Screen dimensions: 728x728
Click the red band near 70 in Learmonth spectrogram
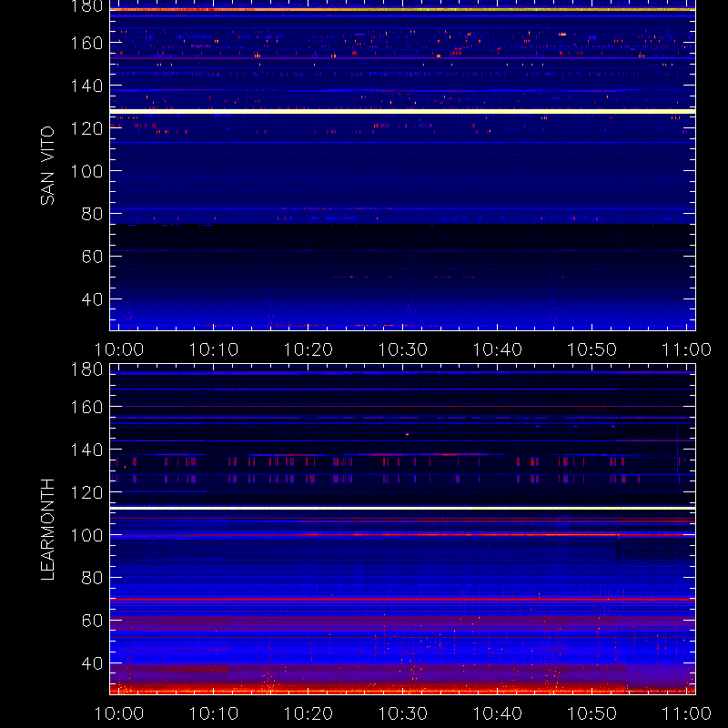coord(402,600)
